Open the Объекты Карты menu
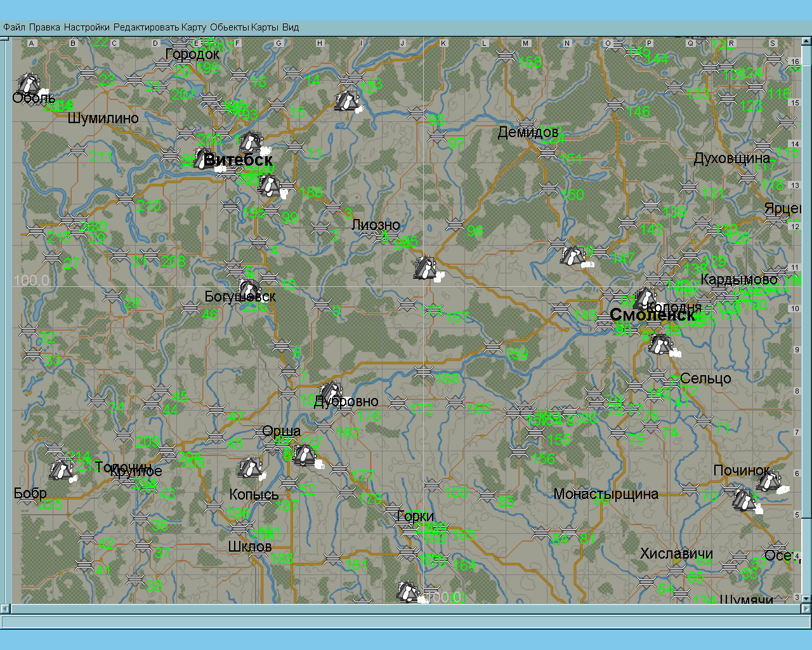 click(244, 27)
